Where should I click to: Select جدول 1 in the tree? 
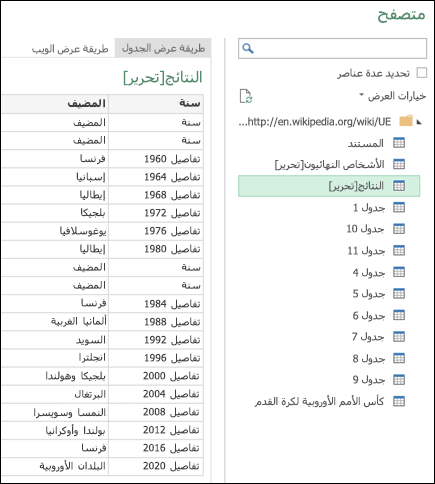369,208
